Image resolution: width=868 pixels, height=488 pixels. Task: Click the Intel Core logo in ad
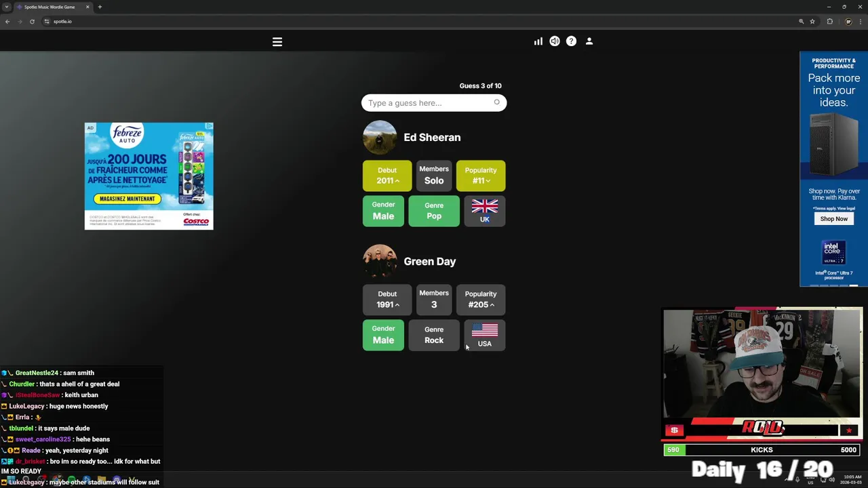[x=833, y=252]
